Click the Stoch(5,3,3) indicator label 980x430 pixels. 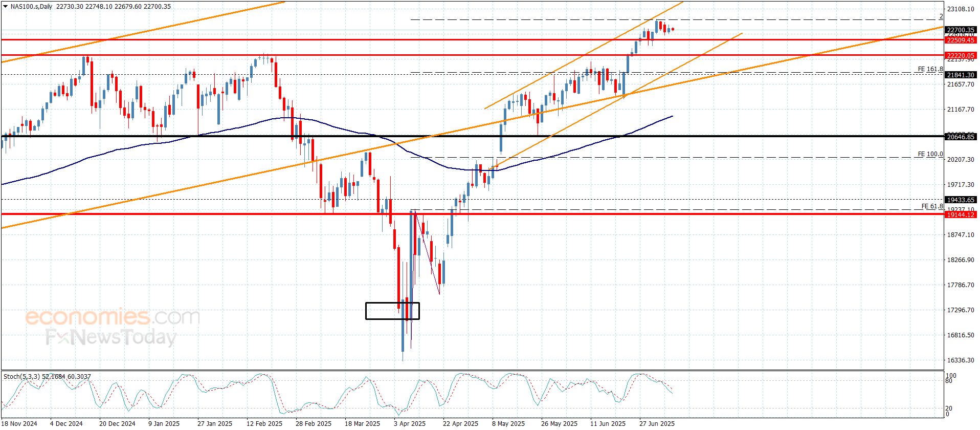(22, 376)
